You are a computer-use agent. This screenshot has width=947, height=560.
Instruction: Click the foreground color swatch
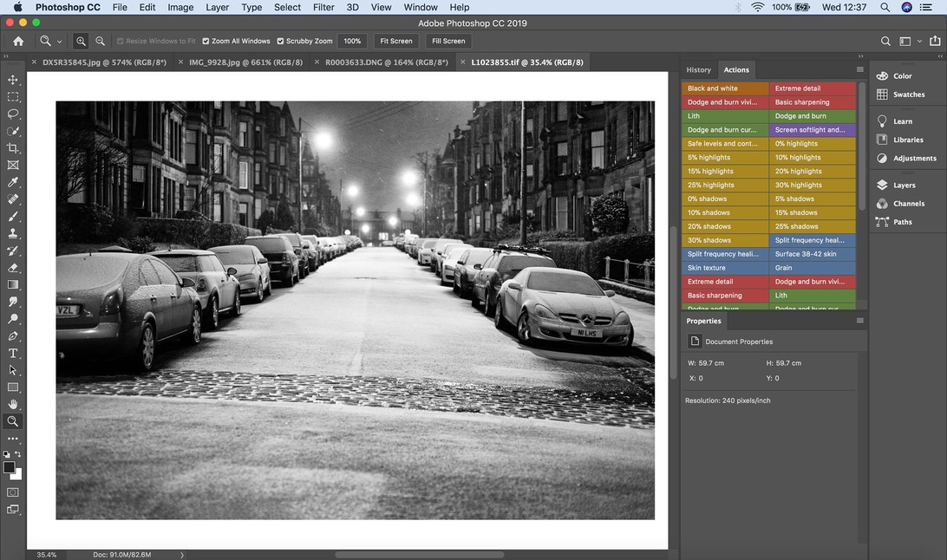[x=10, y=467]
